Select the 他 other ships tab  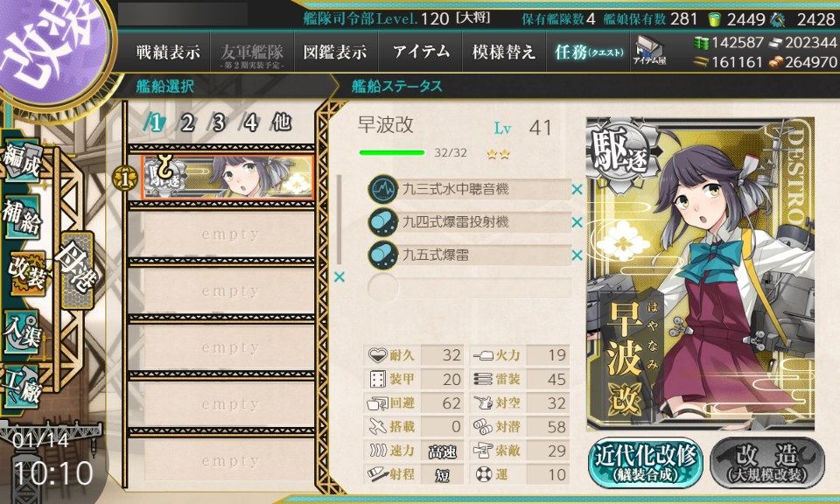click(x=282, y=122)
